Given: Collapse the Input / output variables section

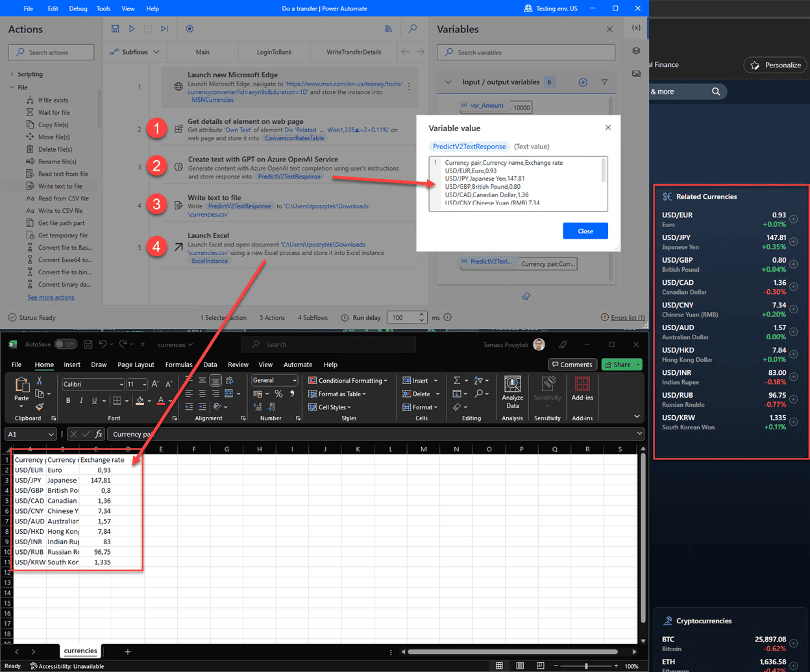Looking at the screenshot, I should pyautogui.click(x=447, y=82).
